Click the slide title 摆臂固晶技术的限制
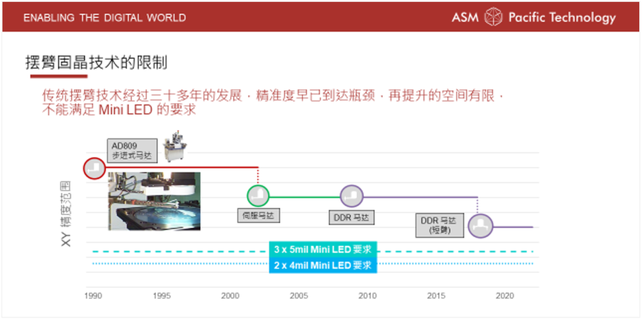 (97, 63)
